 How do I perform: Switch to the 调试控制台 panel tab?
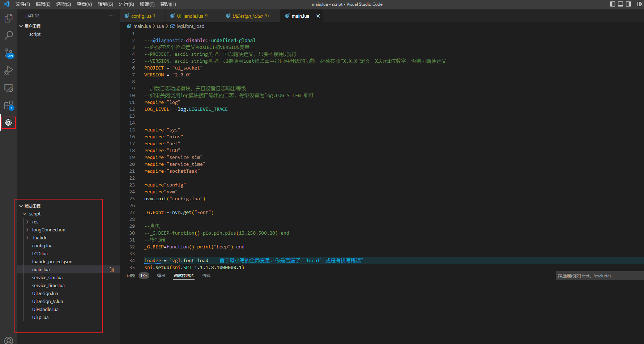pyautogui.click(x=184, y=276)
